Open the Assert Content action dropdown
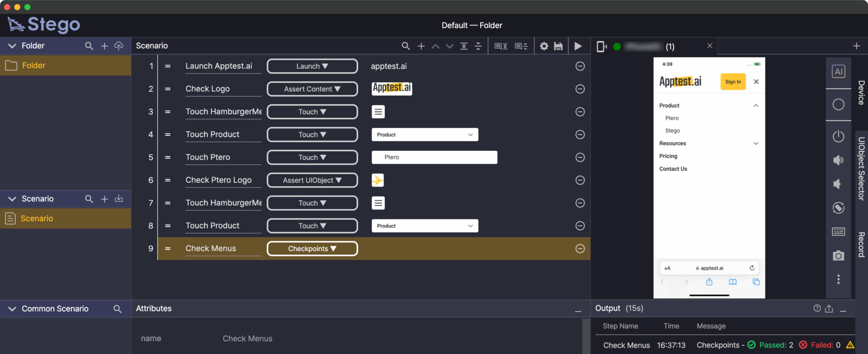The image size is (868, 354). (x=312, y=89)
